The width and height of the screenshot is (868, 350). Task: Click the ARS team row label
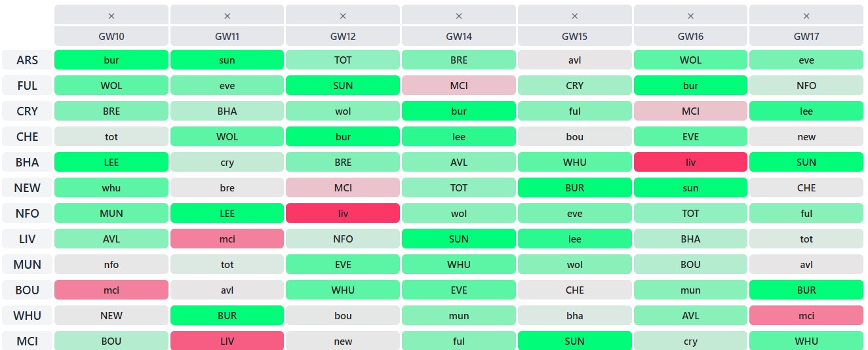coord(28,60)
